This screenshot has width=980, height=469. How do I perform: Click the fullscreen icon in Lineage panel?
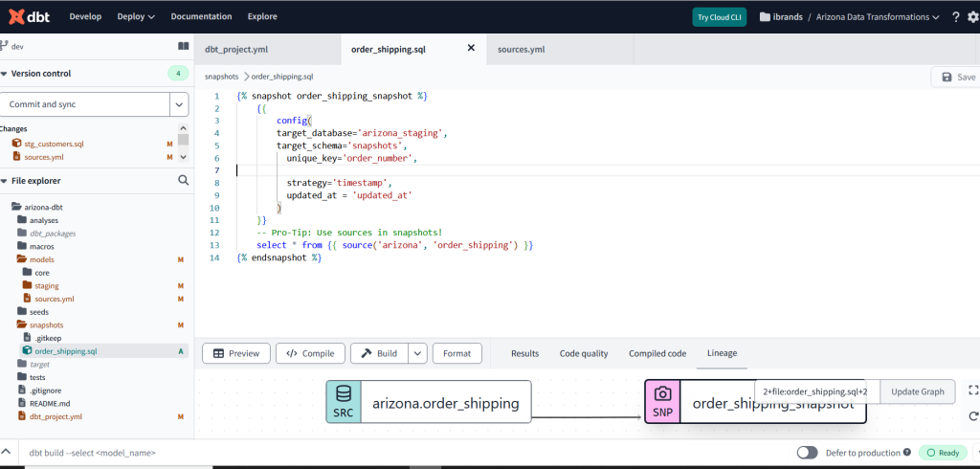973,391
